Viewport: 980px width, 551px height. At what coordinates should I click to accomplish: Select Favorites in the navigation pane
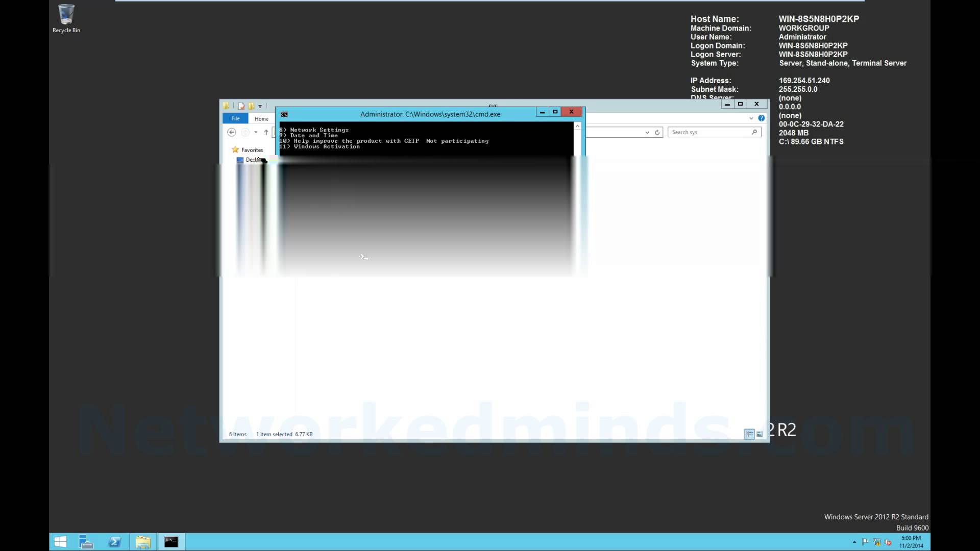(248, 150)
